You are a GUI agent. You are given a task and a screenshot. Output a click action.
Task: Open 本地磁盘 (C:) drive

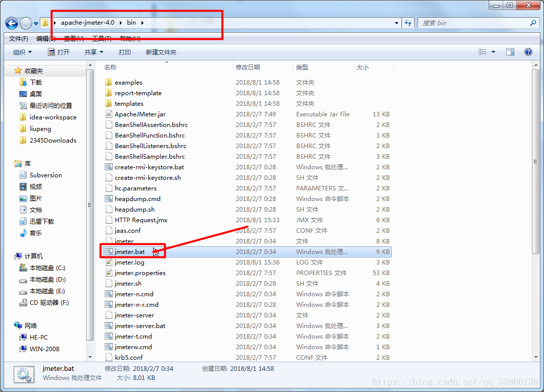[x=47, y=268]
